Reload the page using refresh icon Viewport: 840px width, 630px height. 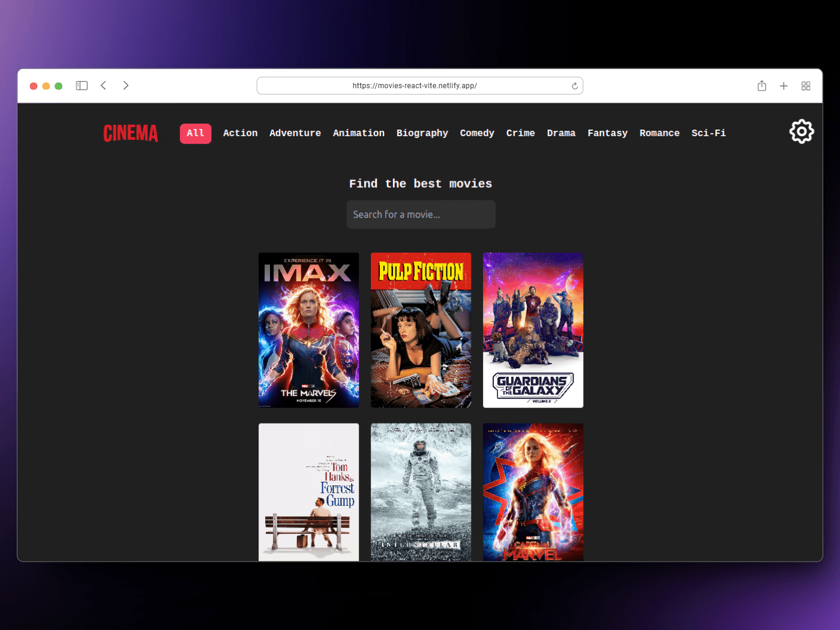575,86
